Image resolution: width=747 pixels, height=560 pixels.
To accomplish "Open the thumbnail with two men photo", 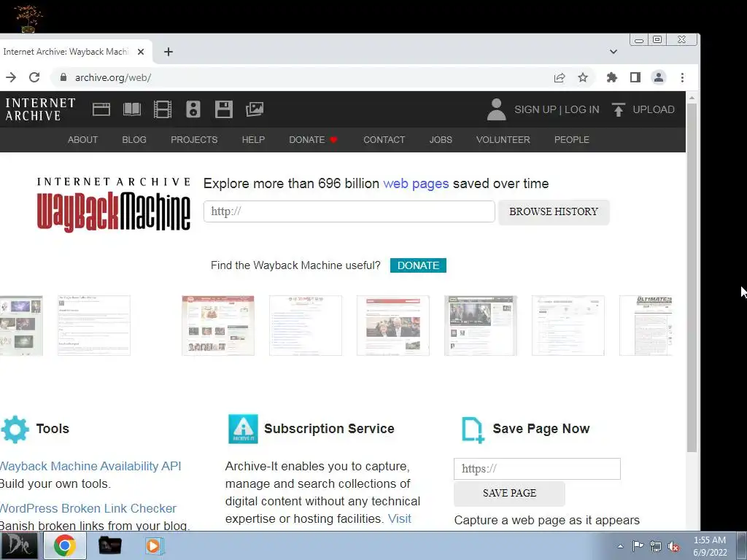I will pyautogui.click(x=393, y=325).
